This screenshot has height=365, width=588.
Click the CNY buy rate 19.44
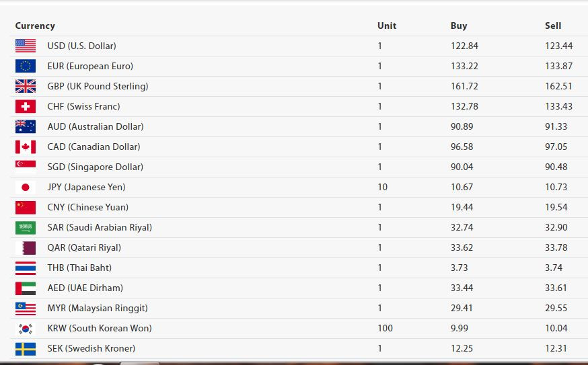(x=462, y=207)
